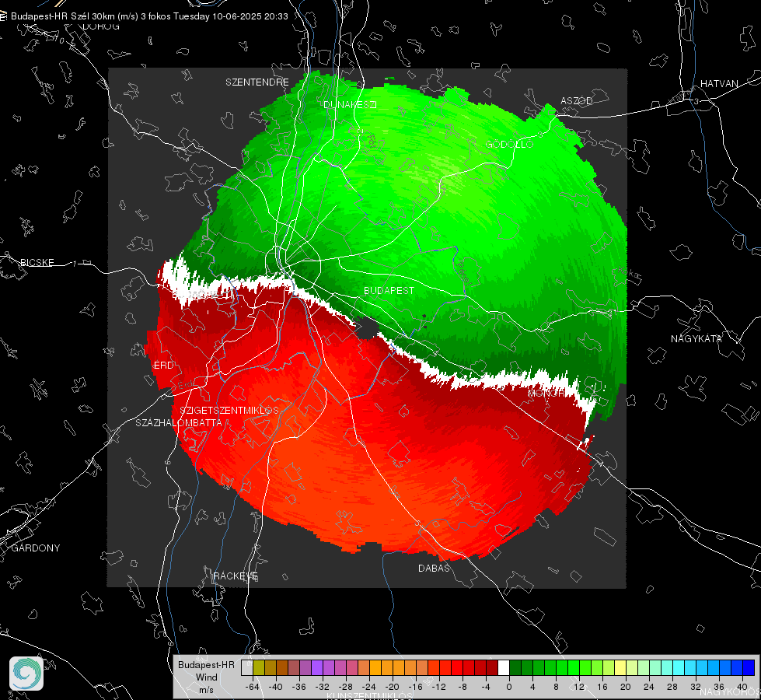This screenshot has width=761, height=700.
Task: Click the leftmost grey legend swatch
Action: pos(247,667)
